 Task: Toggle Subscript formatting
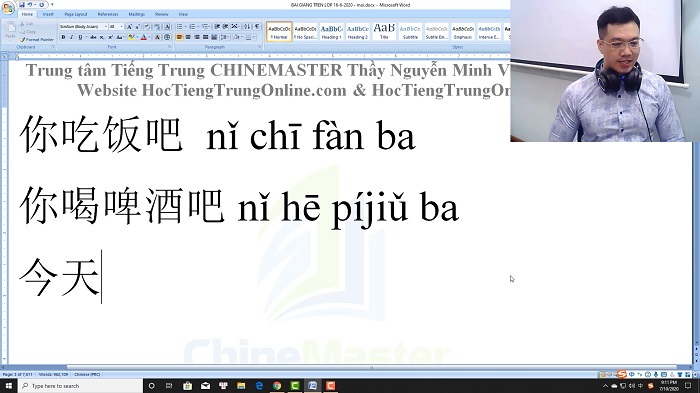pos(102,37)
